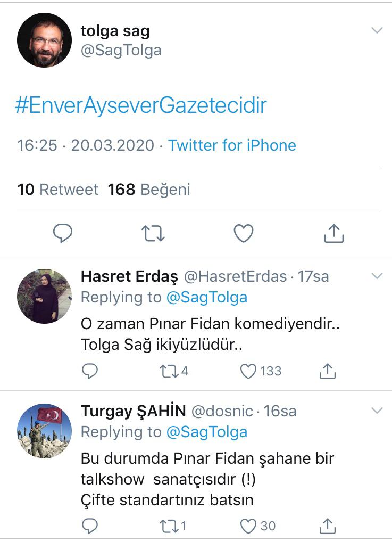
Task: Like Turgay ŞAHİN's reply with 30 likes
Action: (248, 526)
